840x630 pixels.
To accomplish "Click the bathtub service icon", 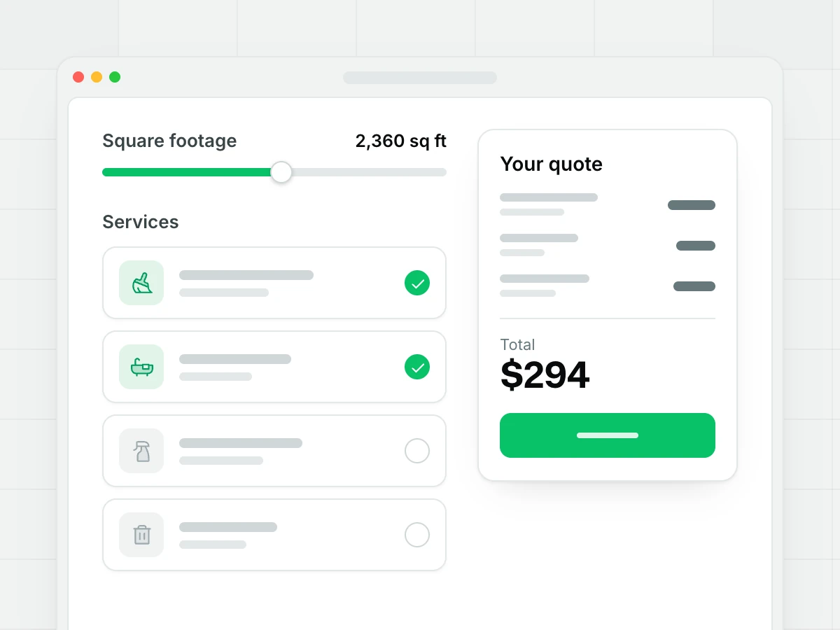I will coord(141,367).
